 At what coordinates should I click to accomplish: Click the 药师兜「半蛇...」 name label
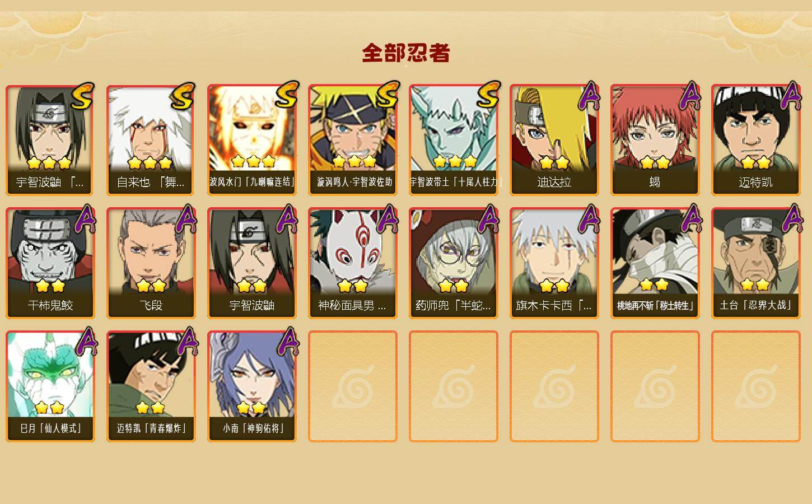pyautogui.click(x=453, y=305)
